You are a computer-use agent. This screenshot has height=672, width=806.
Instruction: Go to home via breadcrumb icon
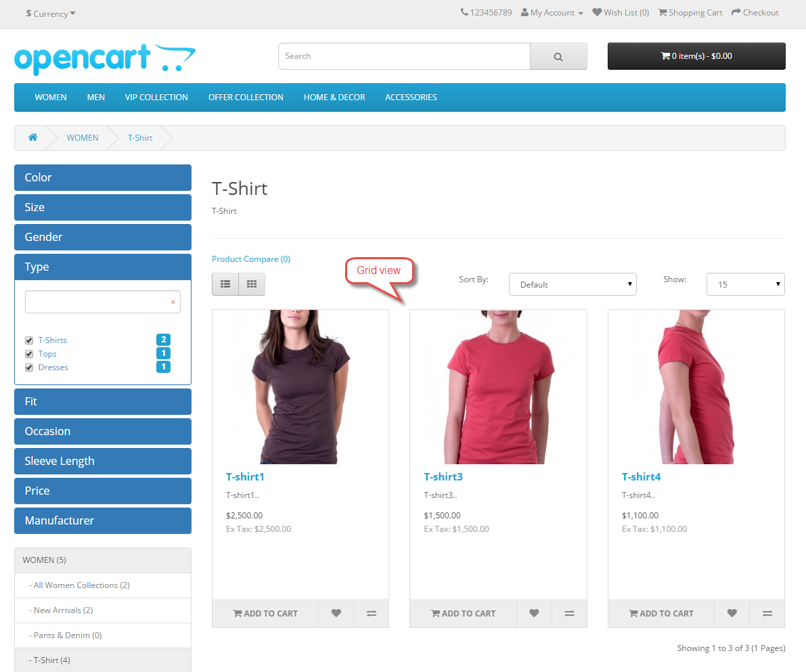[x=33, y=137]
